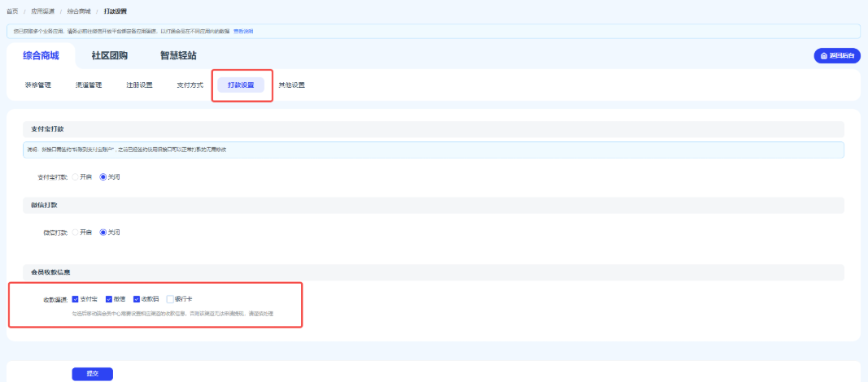Image resolution: width=868 pixels, height=382 pixels.
Task: Uncheck the 支付宝 payment channel checkbox
Action: (x=76, y=299)
